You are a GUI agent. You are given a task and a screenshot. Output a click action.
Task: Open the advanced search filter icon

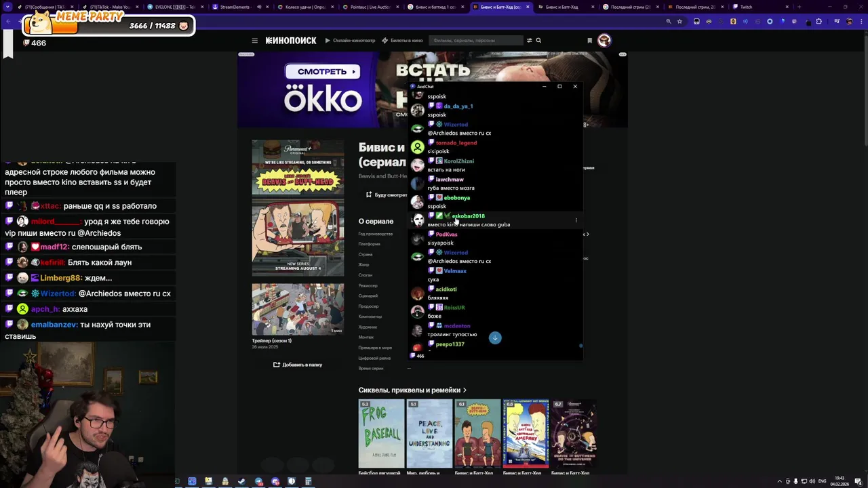point(530,41)
